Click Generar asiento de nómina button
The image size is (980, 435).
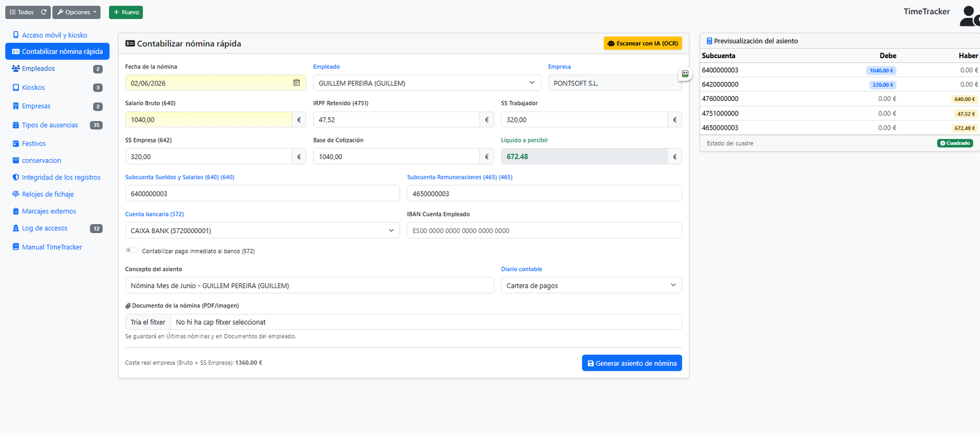(x=631, y=363)
